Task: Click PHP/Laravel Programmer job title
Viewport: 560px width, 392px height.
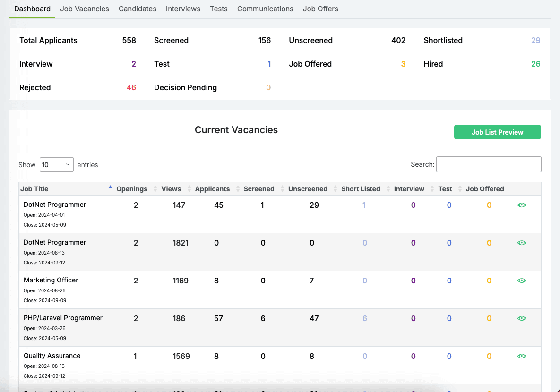Action: (x=63, y=318)
